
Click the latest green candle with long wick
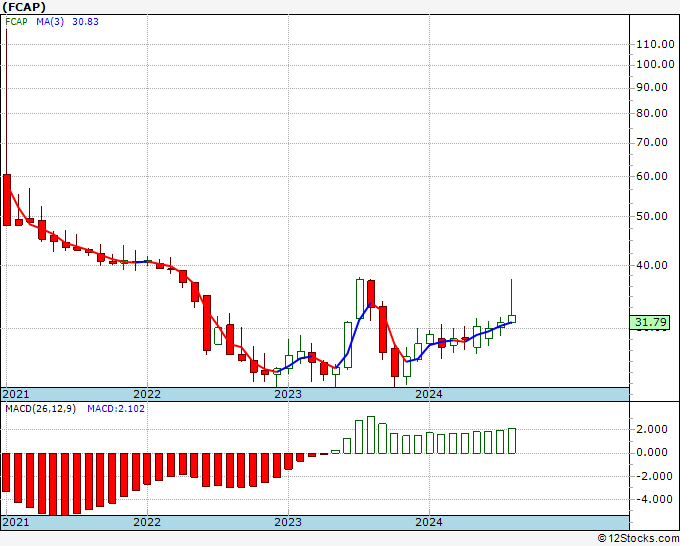(512, 319)
